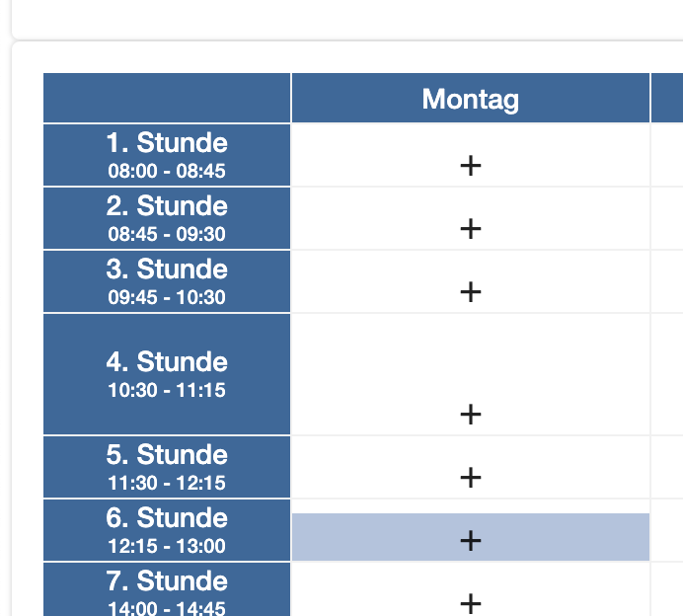The height and width of the screenshot is (616, 683).
Task: Click the 1. Stunde row header
Action: click(167, 155)
